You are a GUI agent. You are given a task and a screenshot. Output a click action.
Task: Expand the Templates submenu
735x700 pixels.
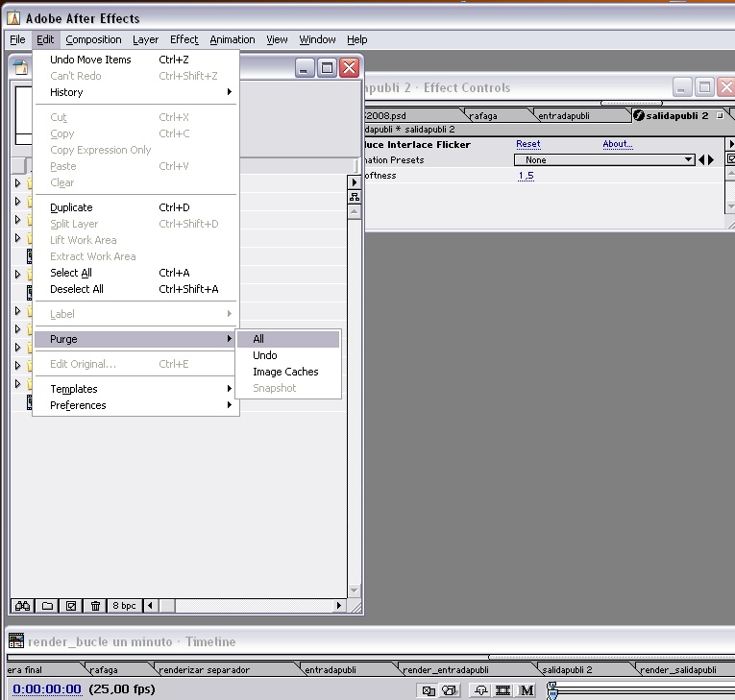136,389
